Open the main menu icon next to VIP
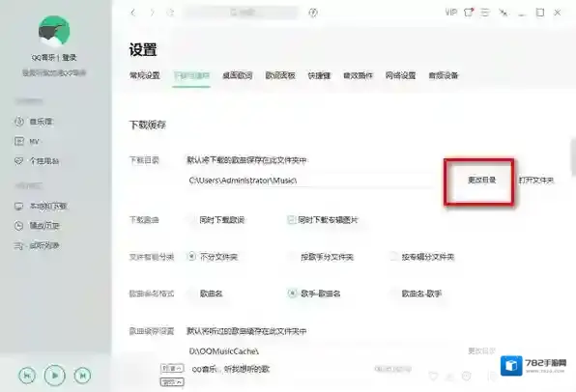The width and height of the screenshot is (576, 392). coord(485,13)
